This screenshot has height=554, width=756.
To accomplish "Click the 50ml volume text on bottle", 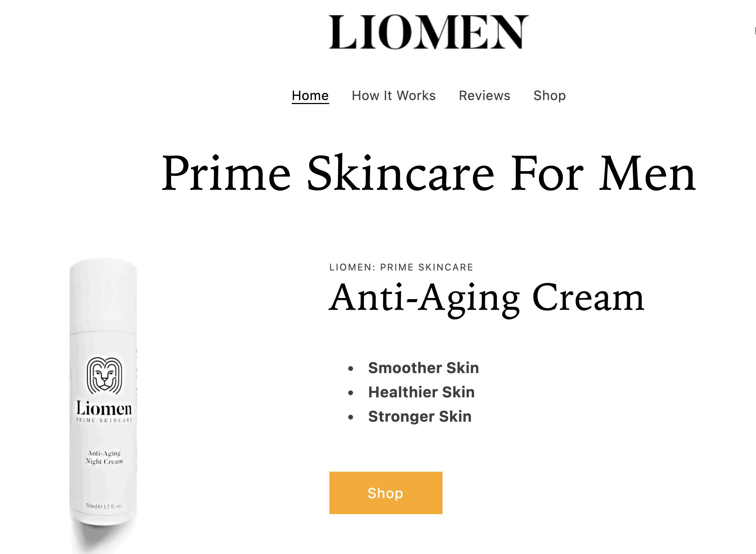I will (104, 506).
